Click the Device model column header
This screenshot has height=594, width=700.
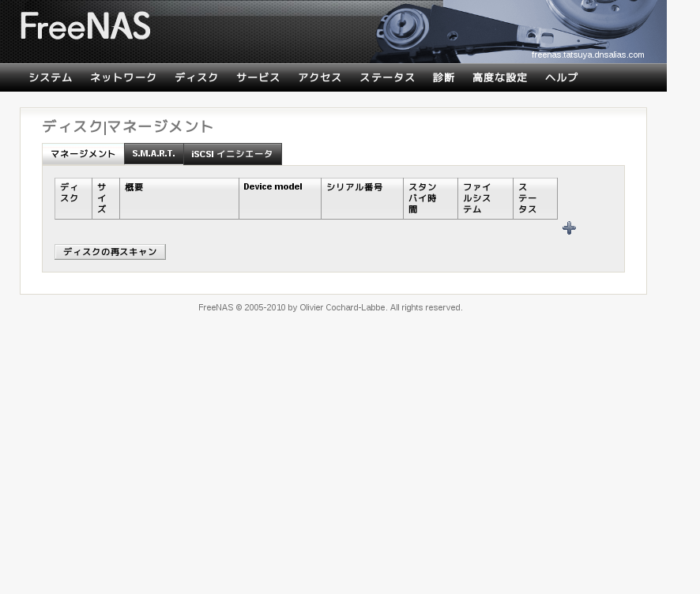point(280,198)
